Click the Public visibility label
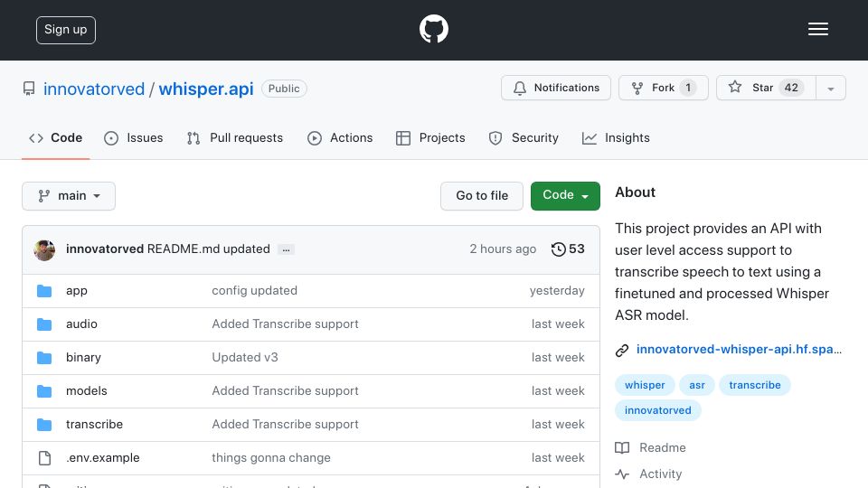The width and height of the screenshot is (868, 488). point(284,89)
